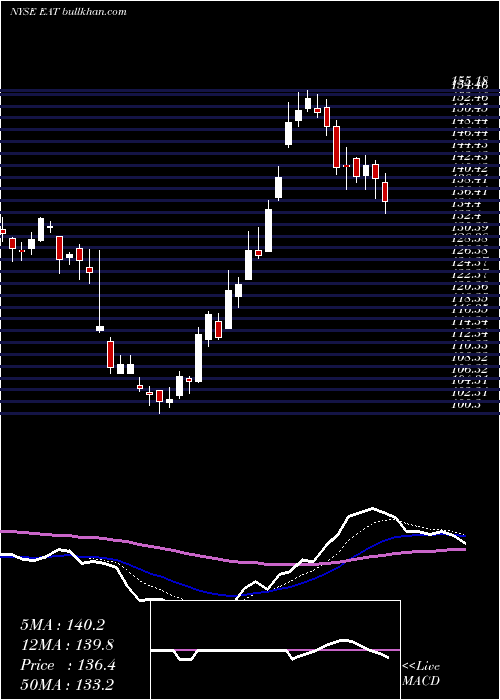Click the last red candlestick on the right
Image resolution: width=500 pixels, height=700 pixels.
point(385,192)
